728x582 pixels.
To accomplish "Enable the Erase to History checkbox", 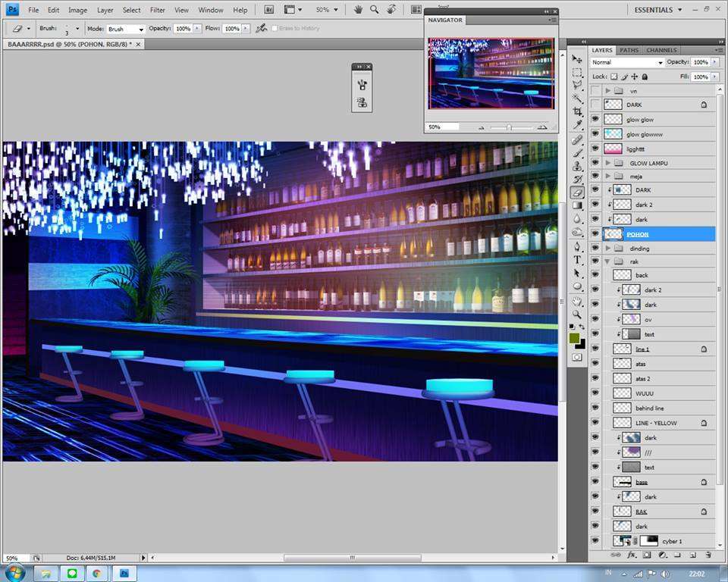I will pos(275,29).
